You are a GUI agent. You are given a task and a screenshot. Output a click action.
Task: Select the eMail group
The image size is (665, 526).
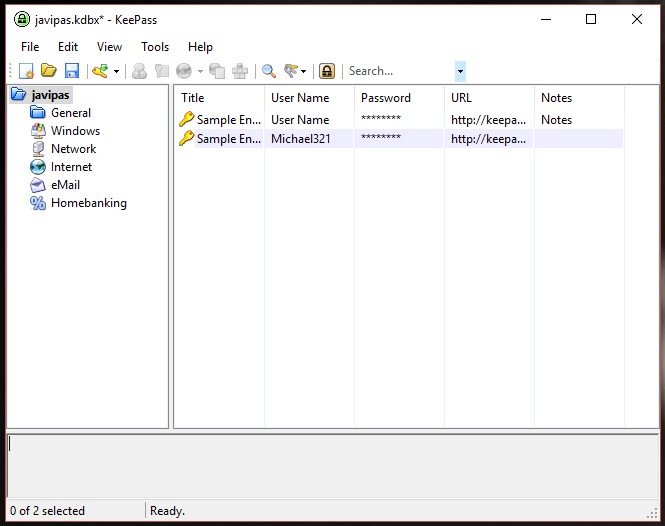[65, 185]
